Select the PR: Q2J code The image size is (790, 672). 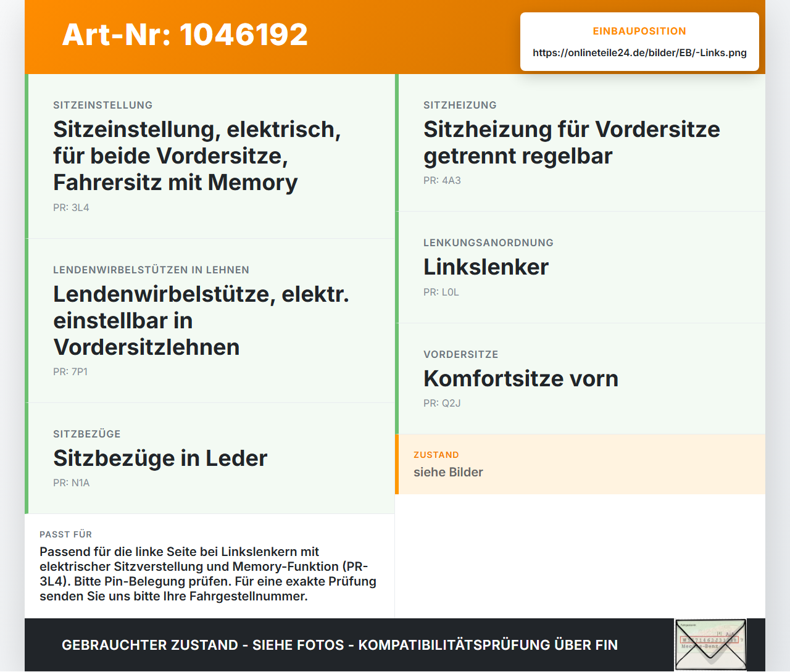click(442, 403)
